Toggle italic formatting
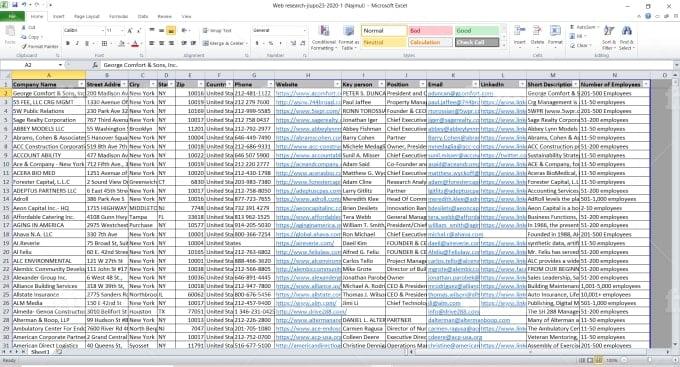Viewport: 680px width, 367px height. tap(77, 43)
